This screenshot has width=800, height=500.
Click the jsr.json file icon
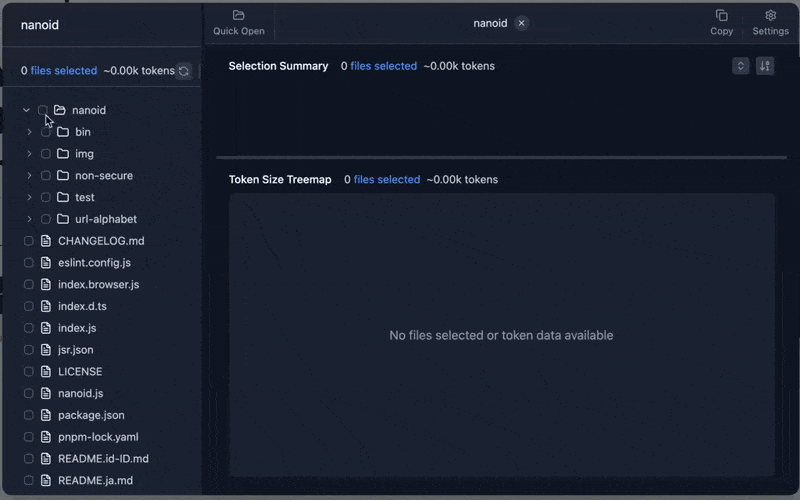(x=46, y=350)
